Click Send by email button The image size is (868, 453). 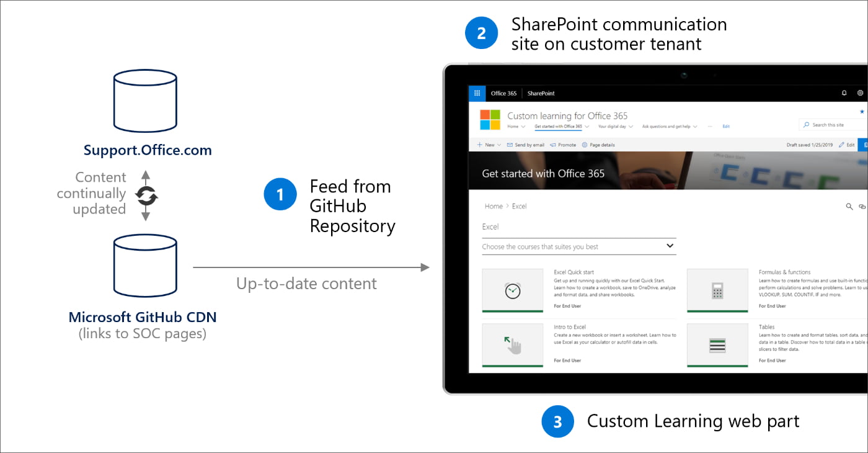pos(525,145)
